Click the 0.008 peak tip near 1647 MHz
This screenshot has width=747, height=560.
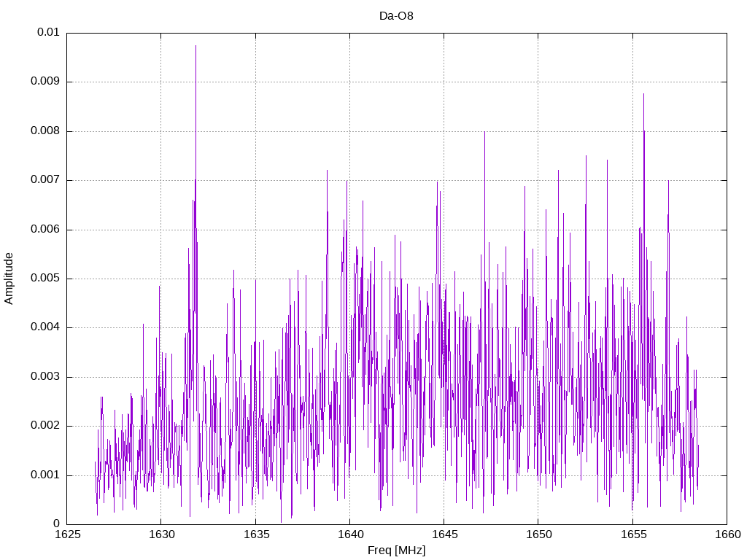click(x=484, y=132)
